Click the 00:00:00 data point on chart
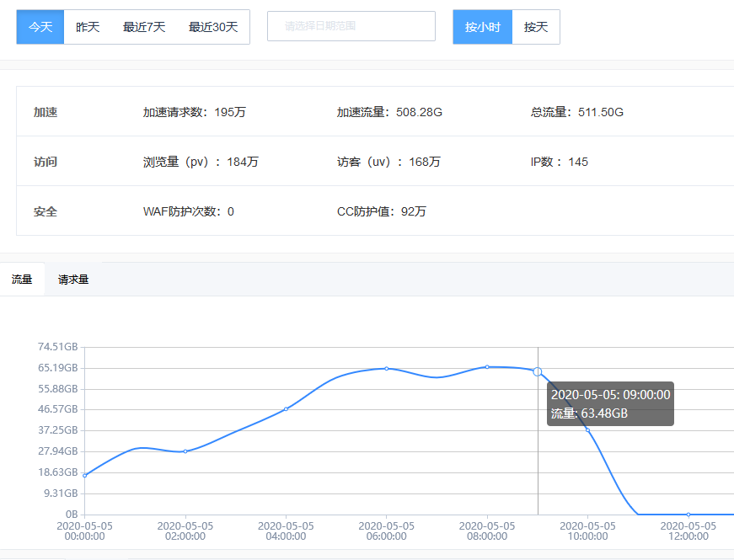The height and width of the screenshot is (560, 734). 84,476
